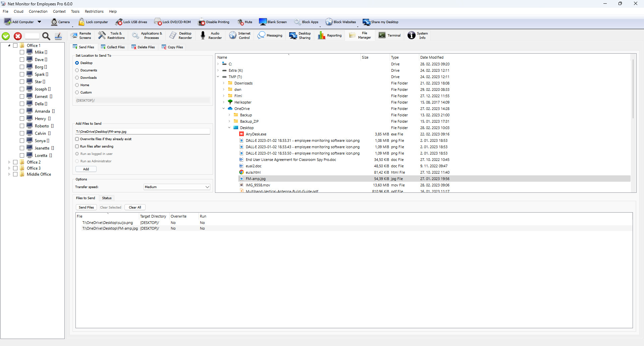Collapse the OneDrive folder node
The height and width of the screenshot is (346, 644).
pos(224,109)
